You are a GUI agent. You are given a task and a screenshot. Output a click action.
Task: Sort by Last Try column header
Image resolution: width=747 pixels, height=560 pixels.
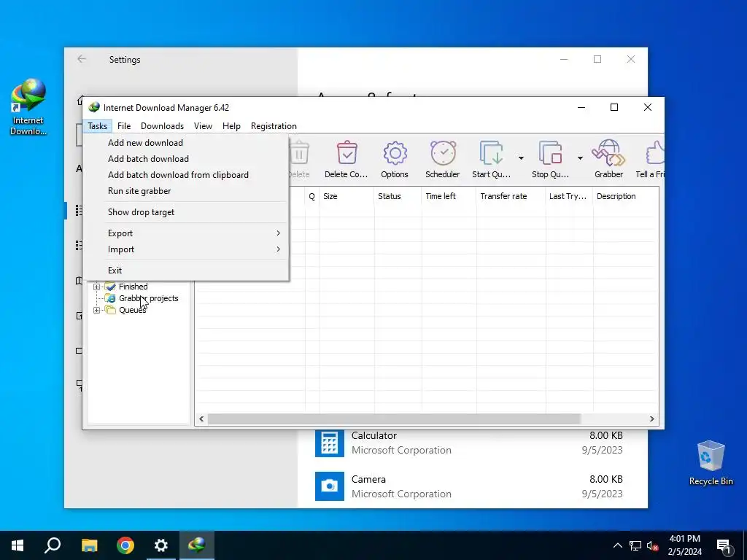569,196
